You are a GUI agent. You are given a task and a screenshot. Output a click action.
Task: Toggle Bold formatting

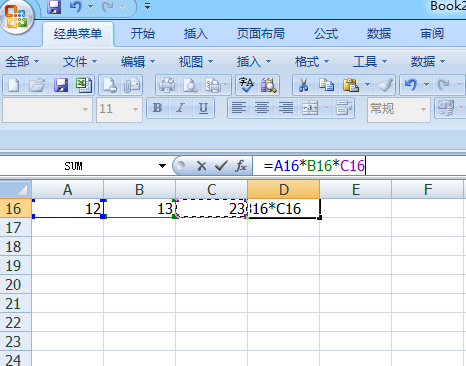(158, 108)
